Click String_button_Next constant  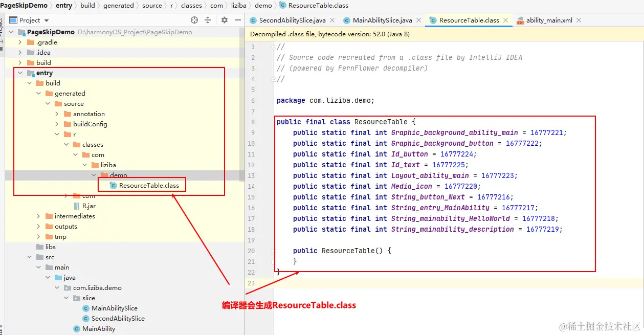coord(428,197)
